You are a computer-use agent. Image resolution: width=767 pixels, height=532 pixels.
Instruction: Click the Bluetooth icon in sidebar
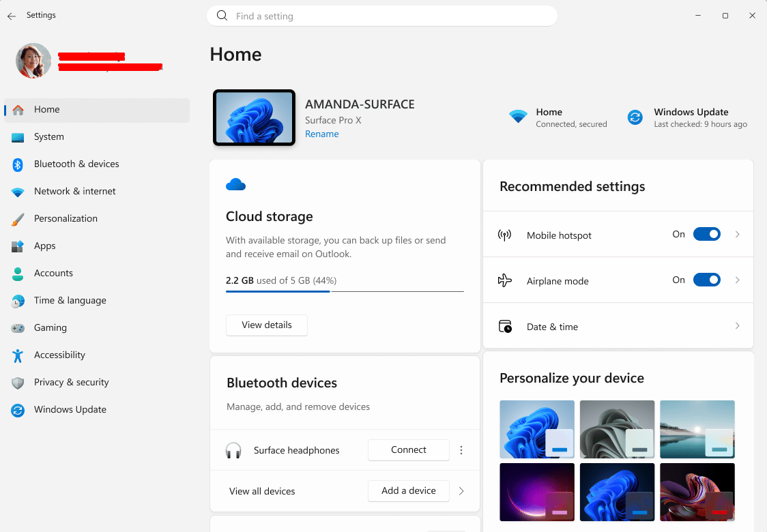click(x=18, y=165)
